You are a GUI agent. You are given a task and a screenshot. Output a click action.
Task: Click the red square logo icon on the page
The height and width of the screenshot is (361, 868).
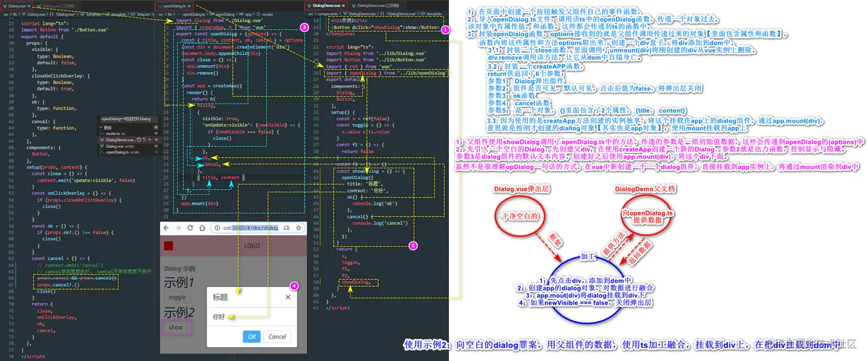(x=168, y=246)
